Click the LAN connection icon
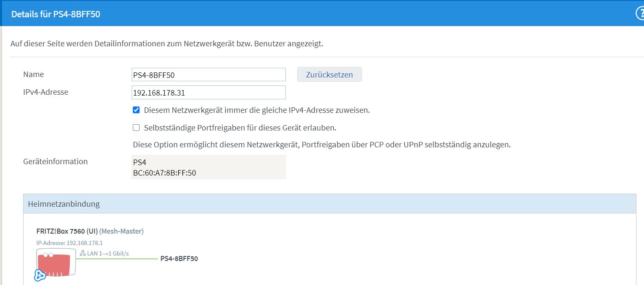 (82, 253)
